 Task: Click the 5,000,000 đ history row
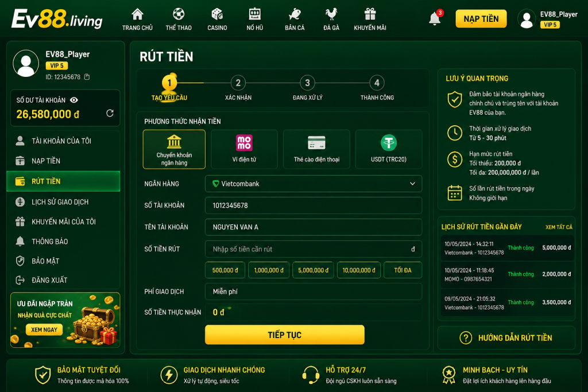coord(508,248)
